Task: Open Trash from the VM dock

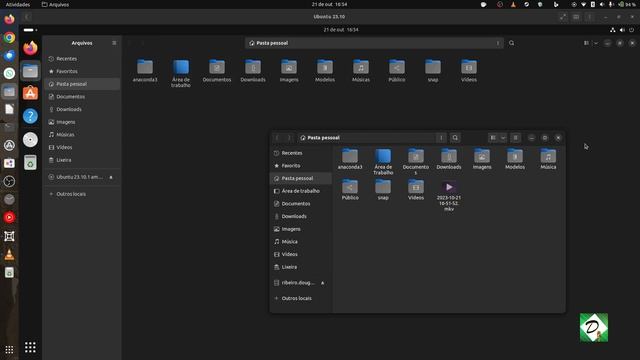Action: click(30, 162)
